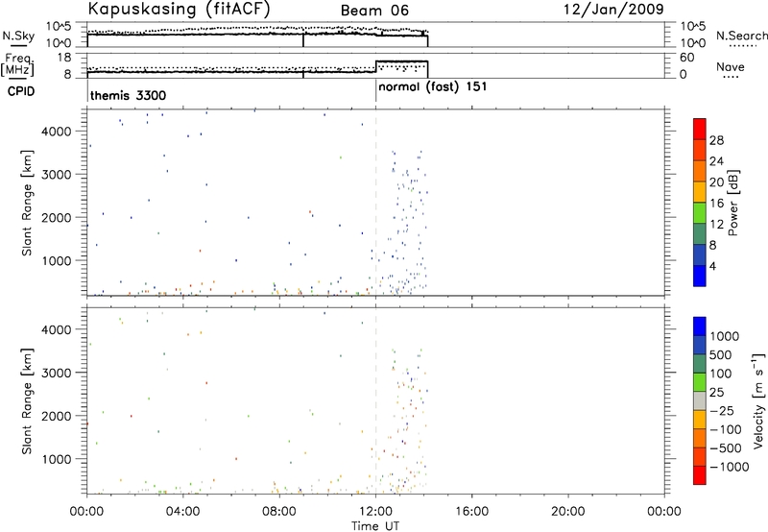The height and width of the screenshot is (532, 768).
Task: Click the Time UT axis title
Action: pos(375,526)
